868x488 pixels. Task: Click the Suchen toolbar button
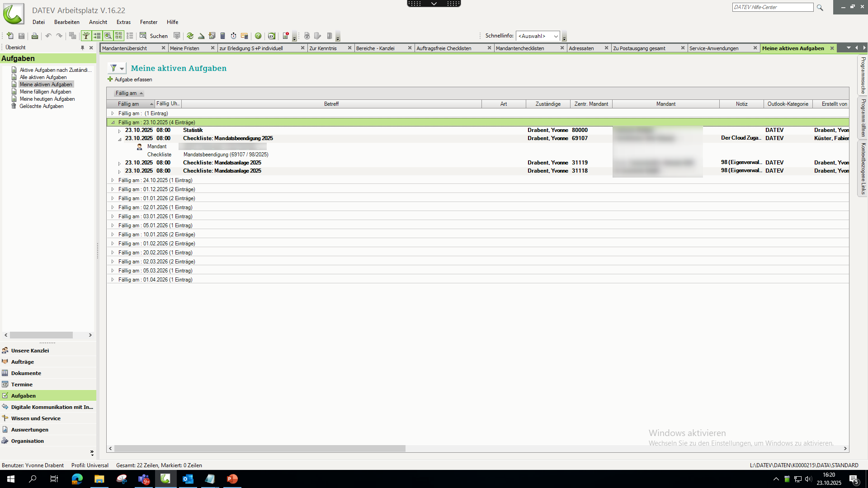154,36
